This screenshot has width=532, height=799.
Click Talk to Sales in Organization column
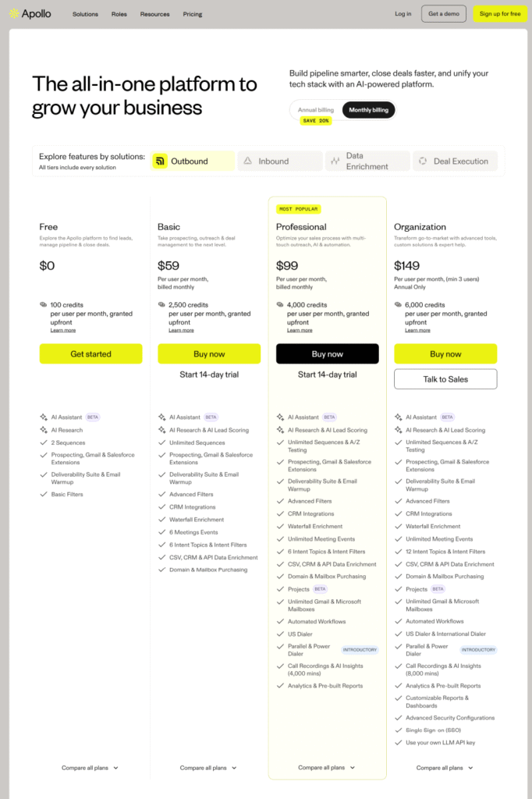point(445,378)
